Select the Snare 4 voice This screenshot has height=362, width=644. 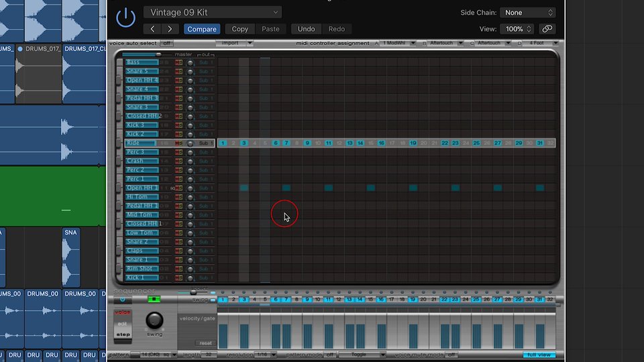click(142, 89)
